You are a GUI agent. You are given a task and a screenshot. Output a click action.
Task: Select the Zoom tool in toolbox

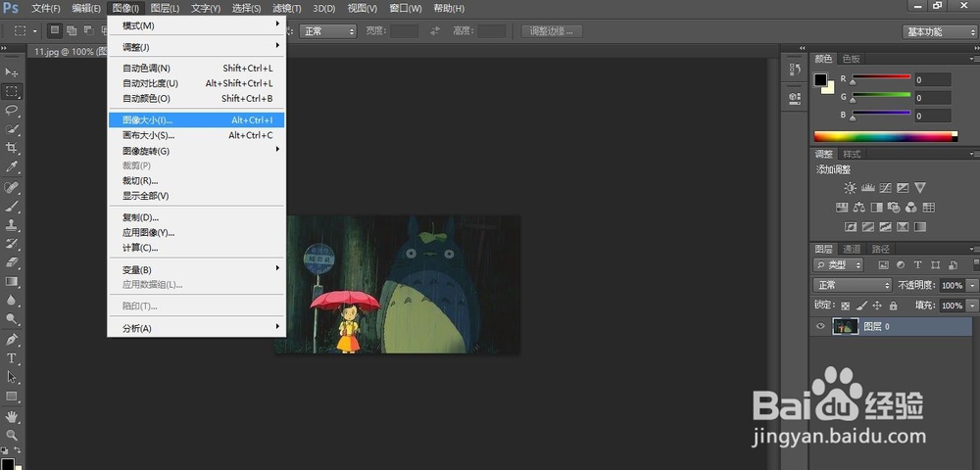pyautogui.click(x=11, y=435)
